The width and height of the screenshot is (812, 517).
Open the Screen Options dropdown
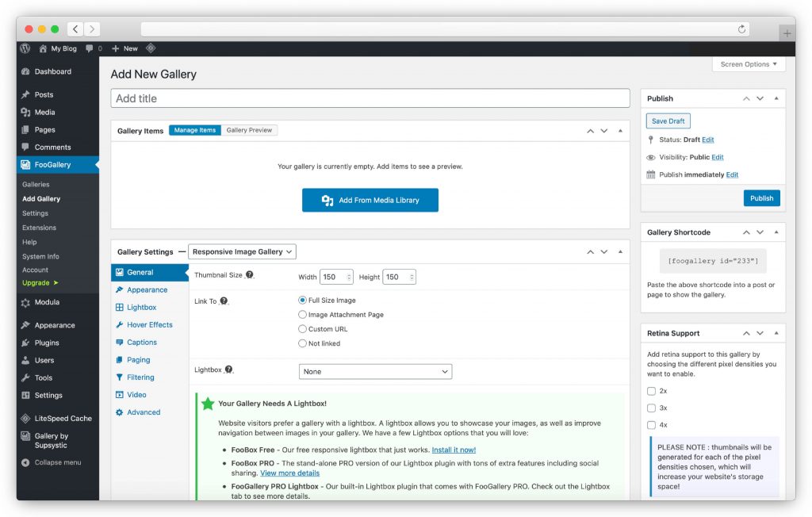click(x=748, y=64)
